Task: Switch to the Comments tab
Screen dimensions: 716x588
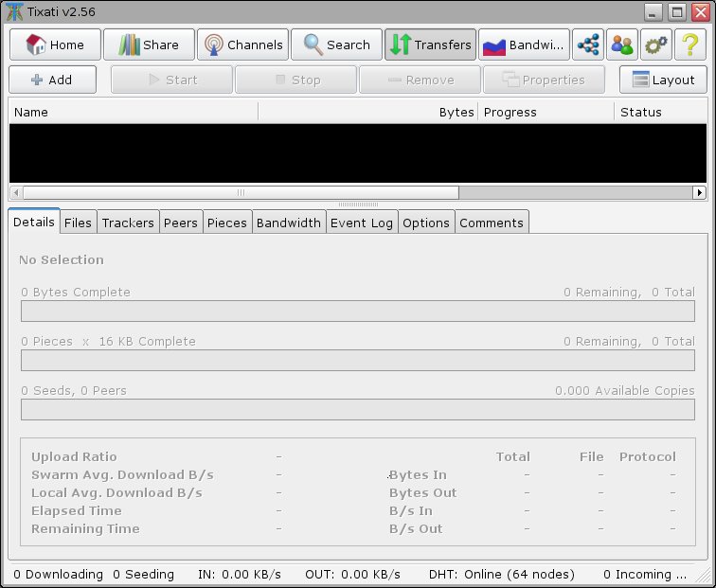Action: [x=492, y=223]
